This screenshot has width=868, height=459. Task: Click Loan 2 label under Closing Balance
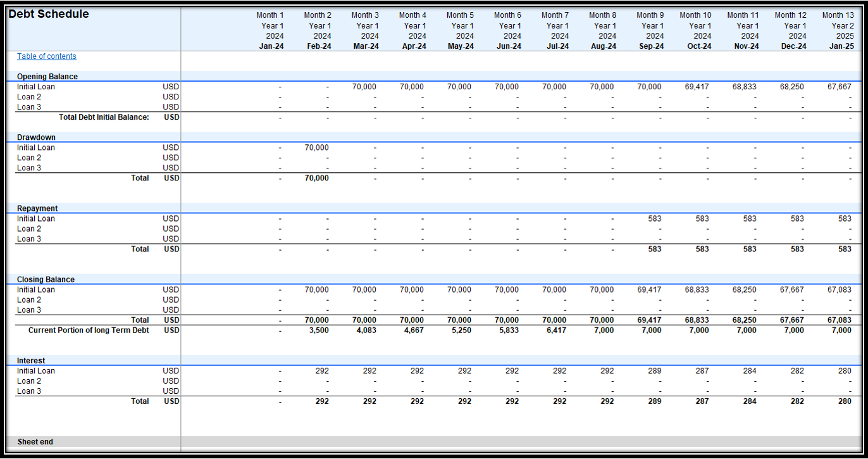(29, 299)
